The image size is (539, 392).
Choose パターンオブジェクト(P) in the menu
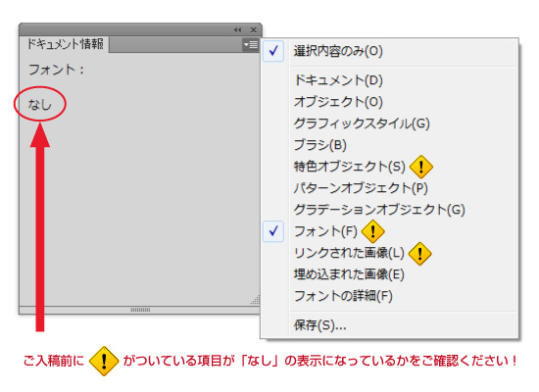(x=361, y=188)
